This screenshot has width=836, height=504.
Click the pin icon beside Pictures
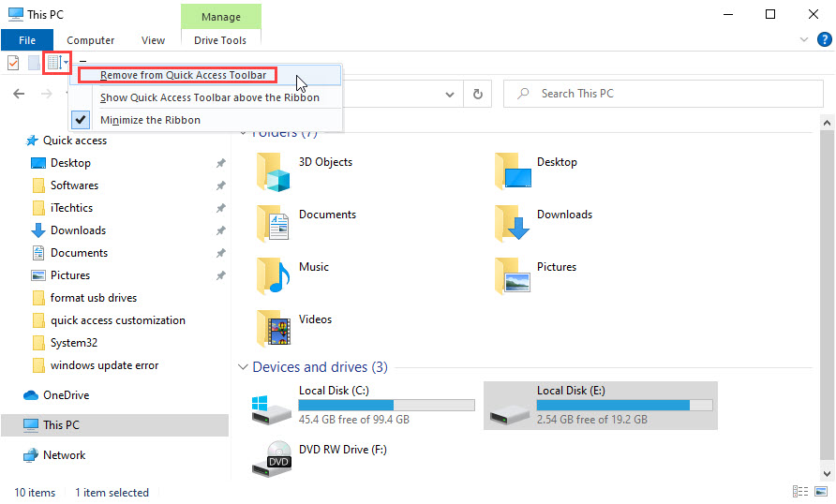[221, 275]
